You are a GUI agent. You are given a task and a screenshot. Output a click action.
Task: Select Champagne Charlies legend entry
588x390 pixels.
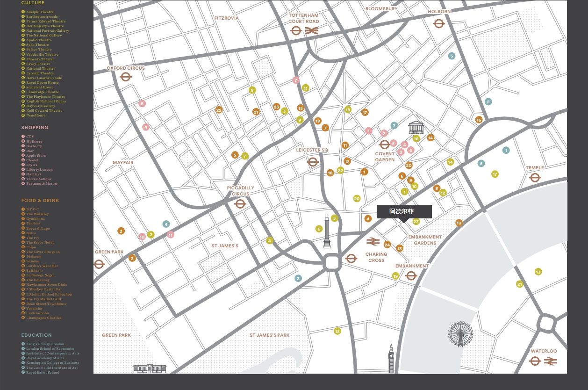(x=44, y=318)
